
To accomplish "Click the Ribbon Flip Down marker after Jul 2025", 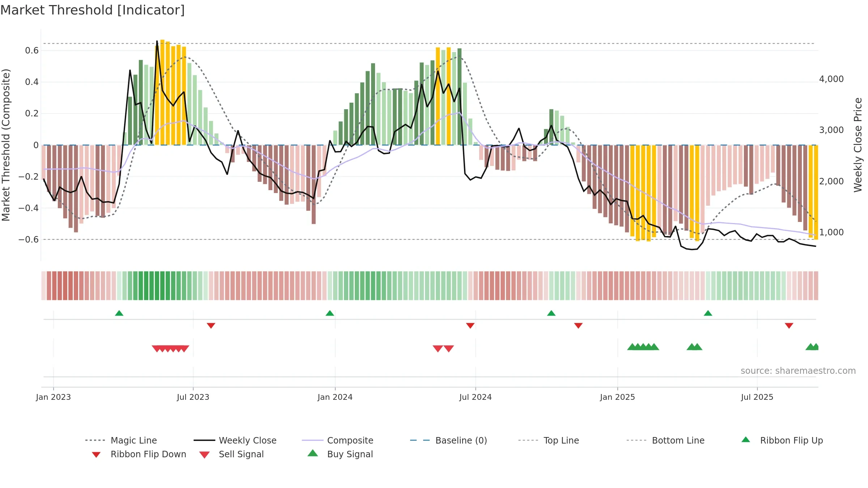I will (789, 326).
